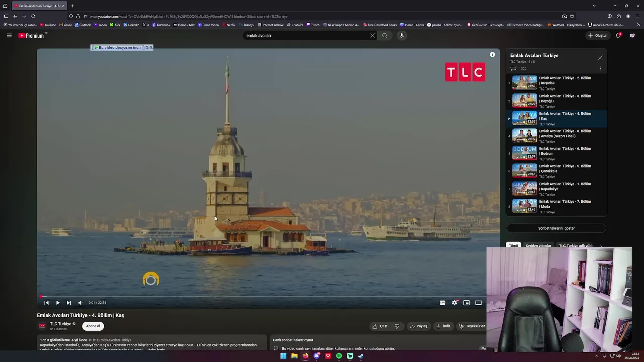Screen dimensions: 644x362
Task: Open the #EmlakAvcılarıTürkiye hashtag link
Action: tap(114, 340)
